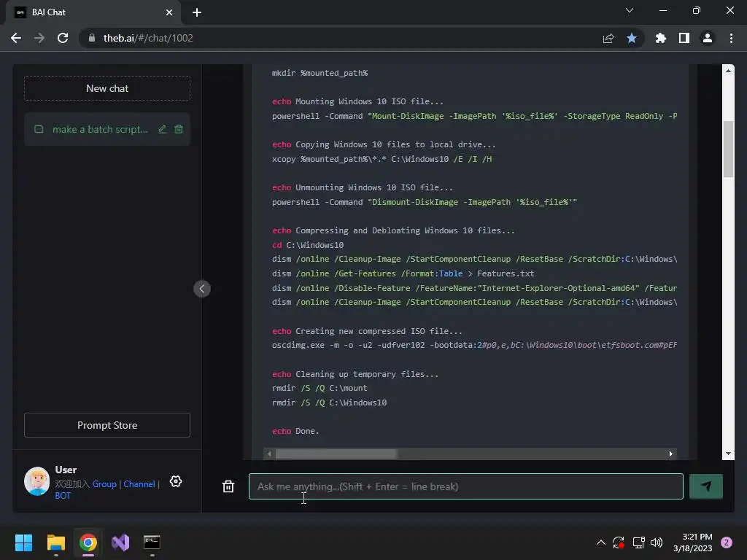Image resolution: width=747 pixels, height=560 pixels.
Task: Click the 'rmdir /S /Q C:\Windows10' line
Action: point(329,402)
